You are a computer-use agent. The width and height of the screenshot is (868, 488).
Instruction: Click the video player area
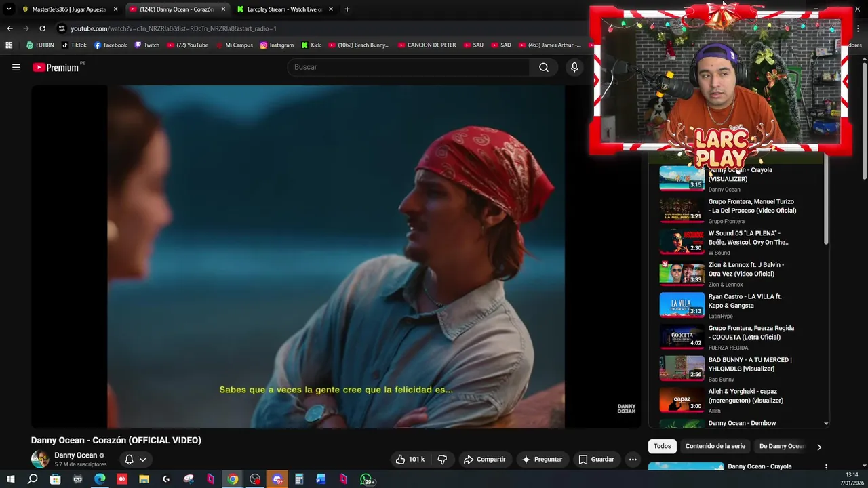336,256
